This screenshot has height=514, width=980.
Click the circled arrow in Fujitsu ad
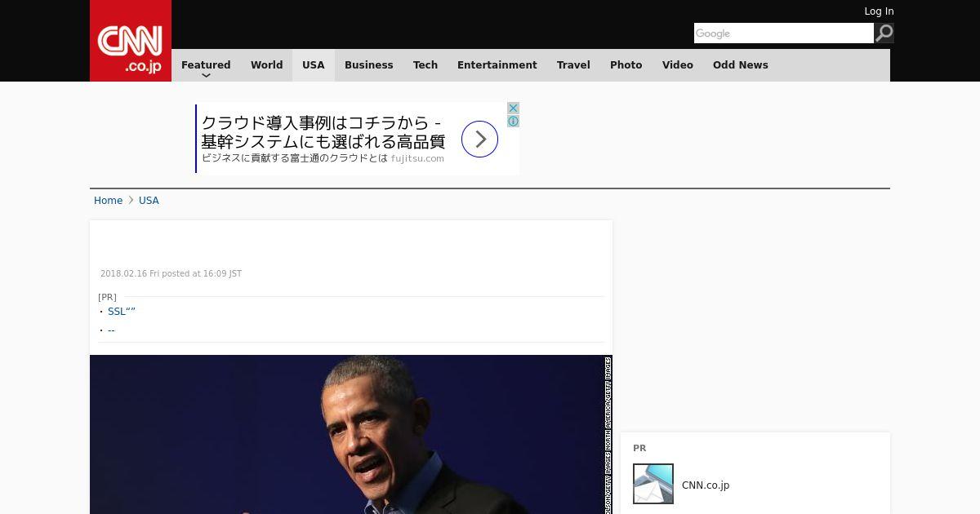point(479,139)
